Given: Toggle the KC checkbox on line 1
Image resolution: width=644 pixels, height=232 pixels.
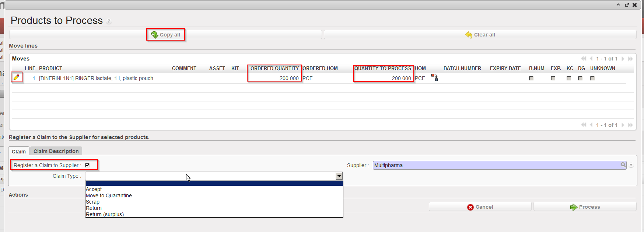Looking at the screenshot, I should [569, 78].
